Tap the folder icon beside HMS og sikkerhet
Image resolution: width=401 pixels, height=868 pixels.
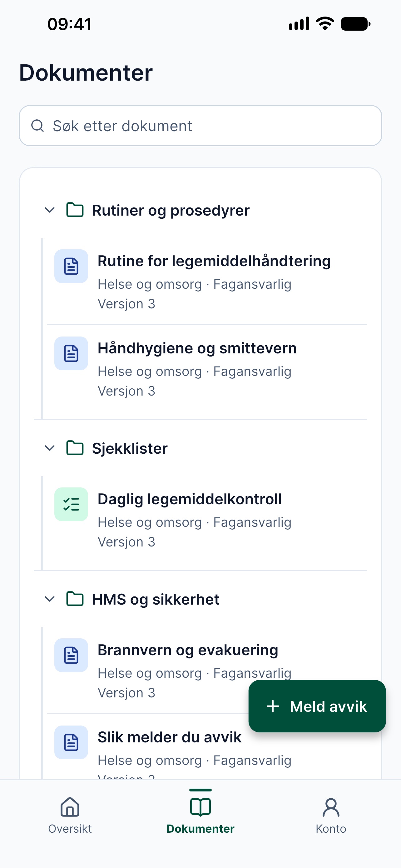pyautogui.click(x=75, y=599)
